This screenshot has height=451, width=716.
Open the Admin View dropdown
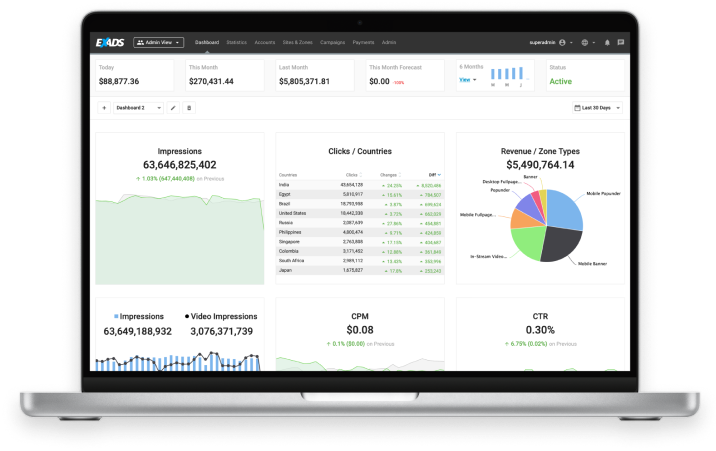click(x=158, y=42)
